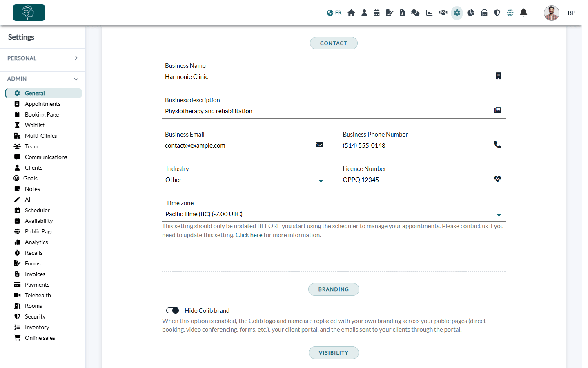The width and height of the screenshot is (588, 368).
Task: Open the pie chart icon in top bar
Action: pos(471,13)
